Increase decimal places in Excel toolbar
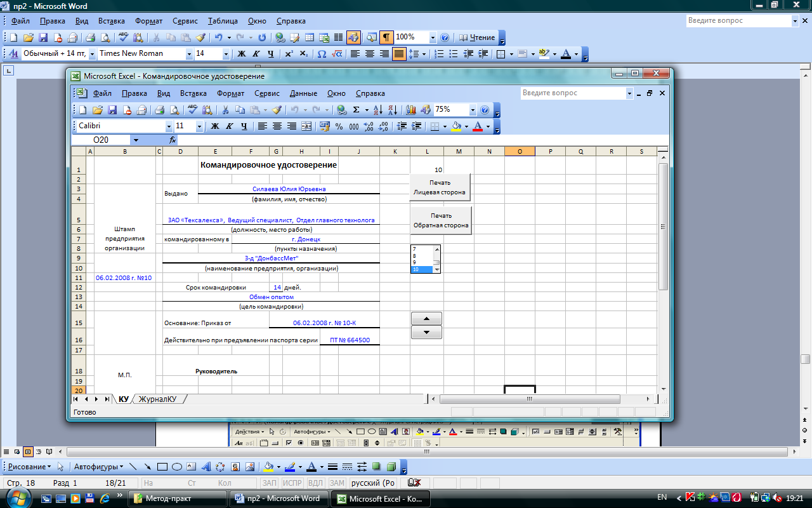The height and width of the screenshot is (508, 812). click(369, 126)
